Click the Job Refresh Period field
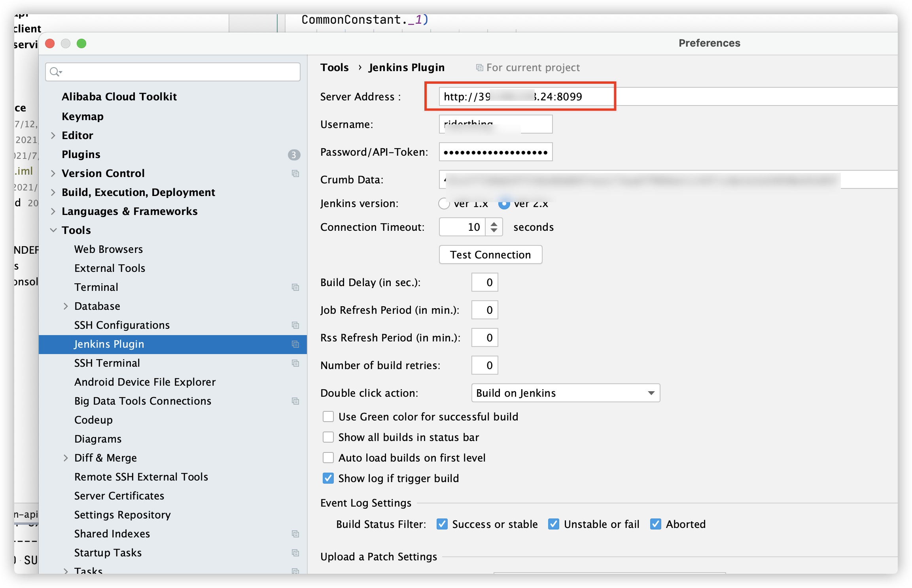The height and width of the screenshot is (588, 912). (484, 310)
